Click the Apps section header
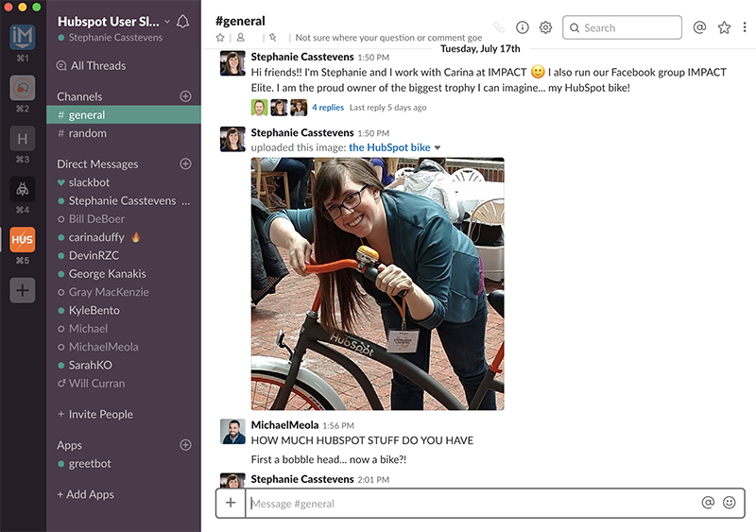 (69, 445)
